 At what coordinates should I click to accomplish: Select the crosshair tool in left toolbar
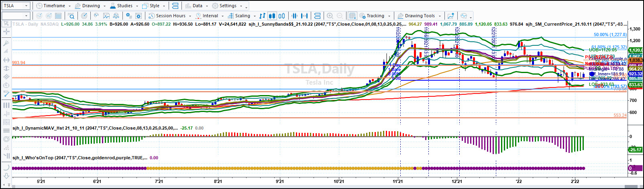tap(6, 31)
